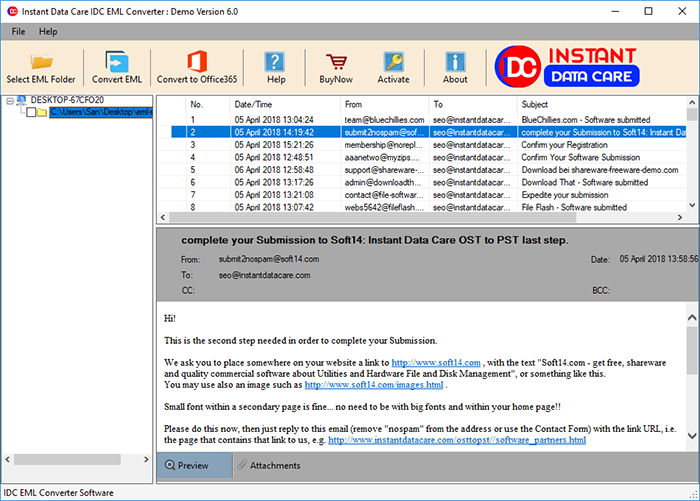The image size is (700, 501).
Task: Click email list scroll down arrow
Action: coord(692,205)
